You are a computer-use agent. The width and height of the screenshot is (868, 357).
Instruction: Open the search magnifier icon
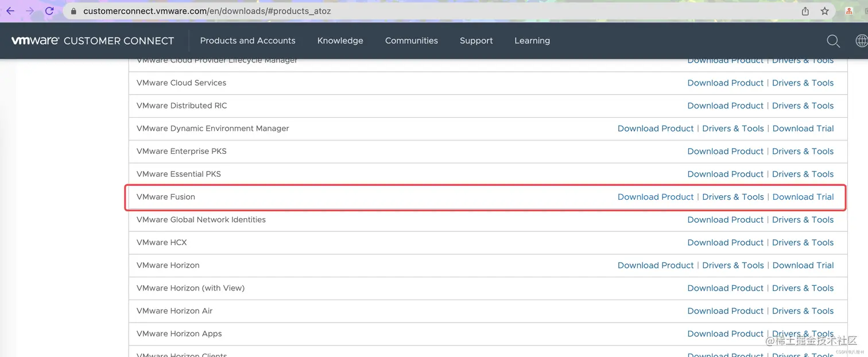click(x=833, y=41)
